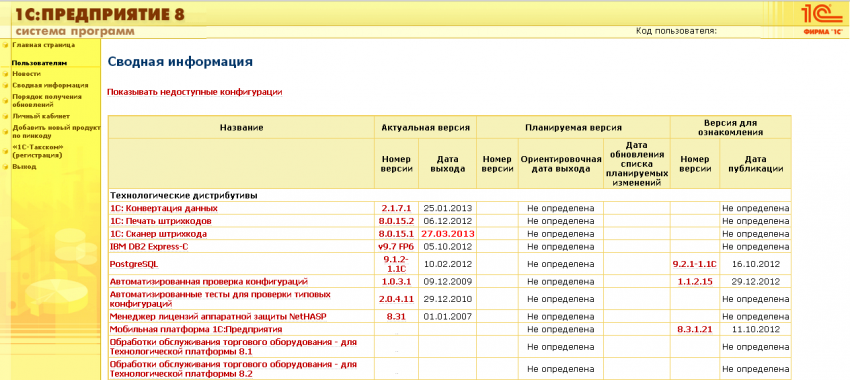Click version v9.7 FP6
Screen dimensions: 850x380
[396, 247]
